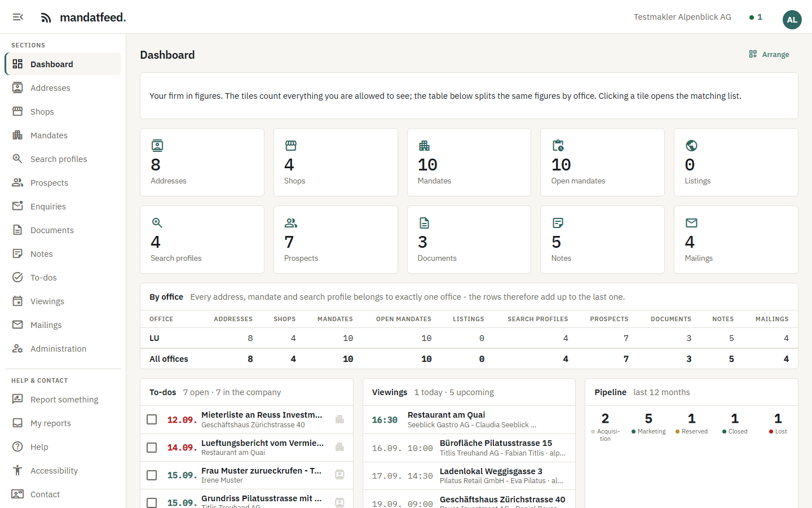Viewport: 812px width, 508px height.
Task: Click the Notes tile note icon
Action: (558, 223)
